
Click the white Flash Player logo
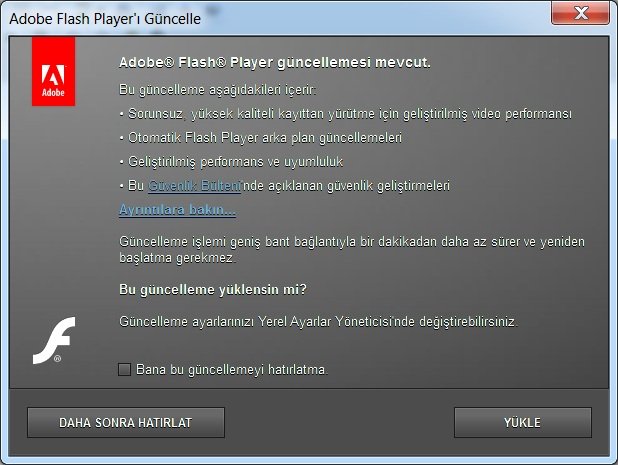click(54, 340)
